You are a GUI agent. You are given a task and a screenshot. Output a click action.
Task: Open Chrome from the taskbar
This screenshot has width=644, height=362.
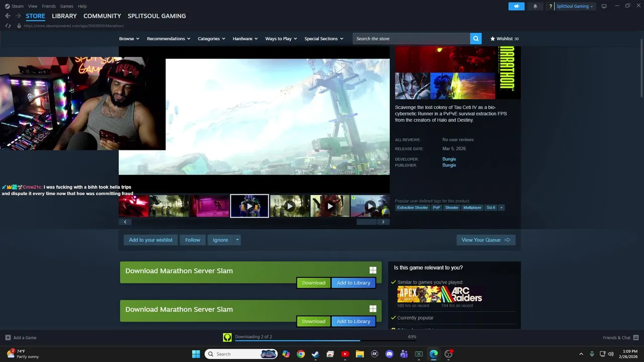[301, 354]
